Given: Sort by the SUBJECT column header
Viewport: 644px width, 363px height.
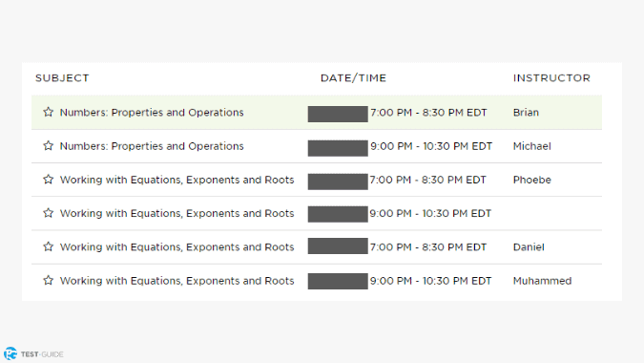Looking at the screenshot, I should 62,78.
